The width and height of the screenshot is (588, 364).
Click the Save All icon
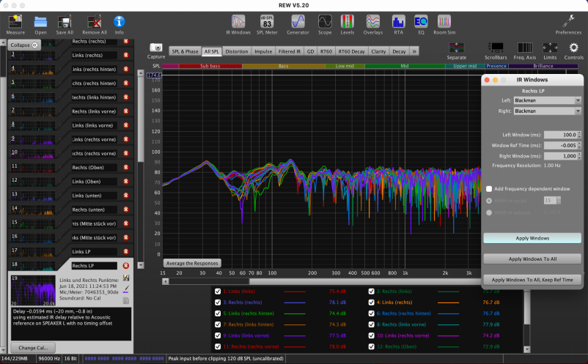65,25
